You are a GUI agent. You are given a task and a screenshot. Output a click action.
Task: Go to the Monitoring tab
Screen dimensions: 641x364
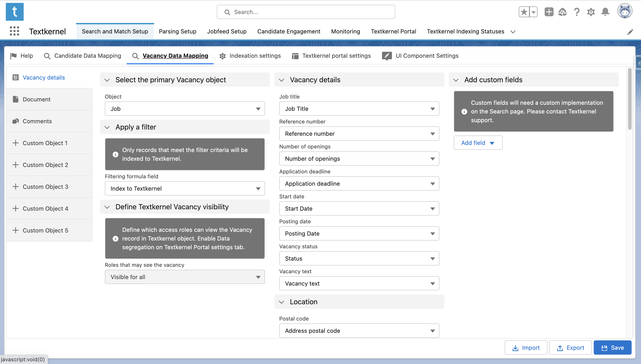(x=345, y=31)
